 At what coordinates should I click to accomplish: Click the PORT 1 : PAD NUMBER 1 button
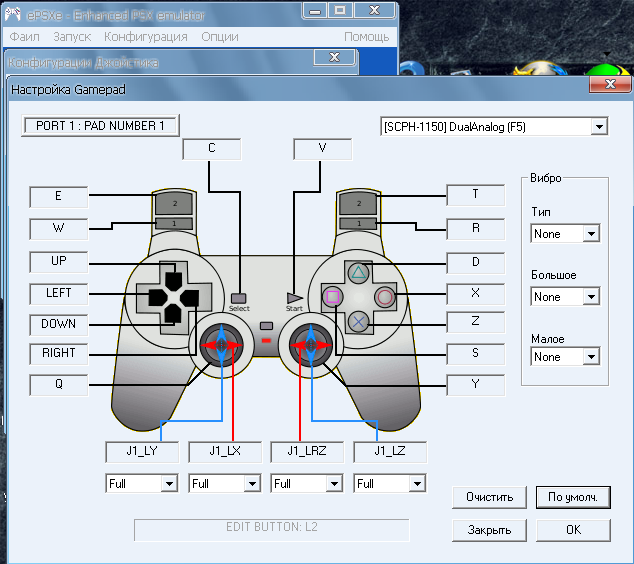[x=100, y=126]
